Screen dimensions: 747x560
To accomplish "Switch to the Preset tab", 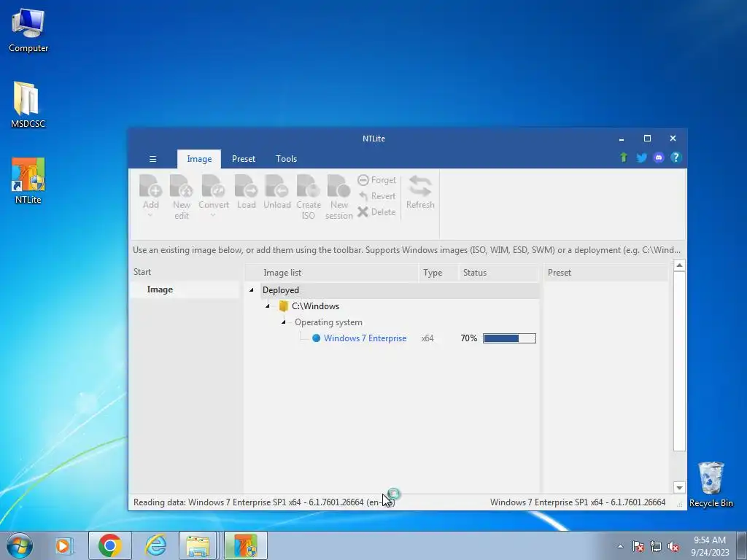I will coord(244,159).
